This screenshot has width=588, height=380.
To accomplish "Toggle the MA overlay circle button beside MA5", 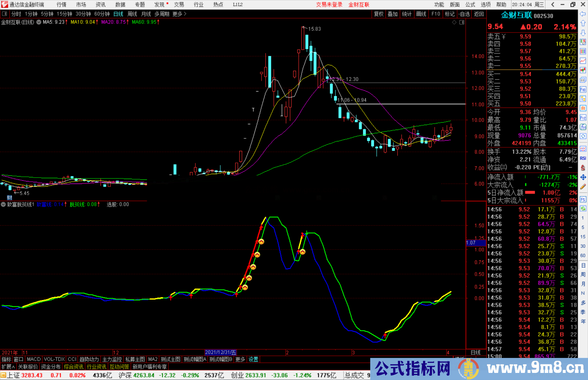I will coord(39,22).
